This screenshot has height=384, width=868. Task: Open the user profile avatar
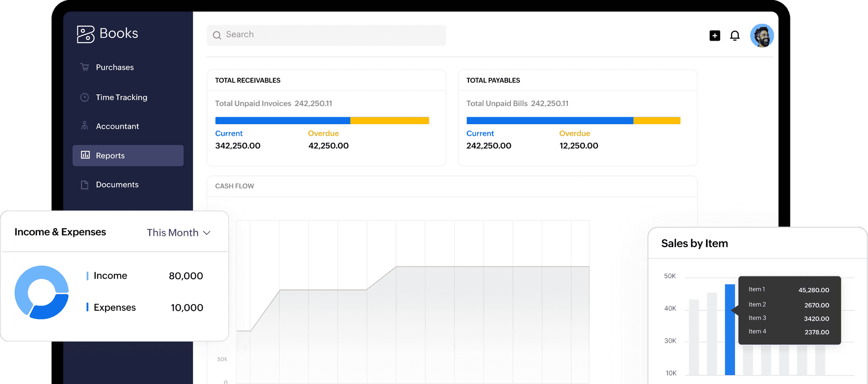click(762, 36)
